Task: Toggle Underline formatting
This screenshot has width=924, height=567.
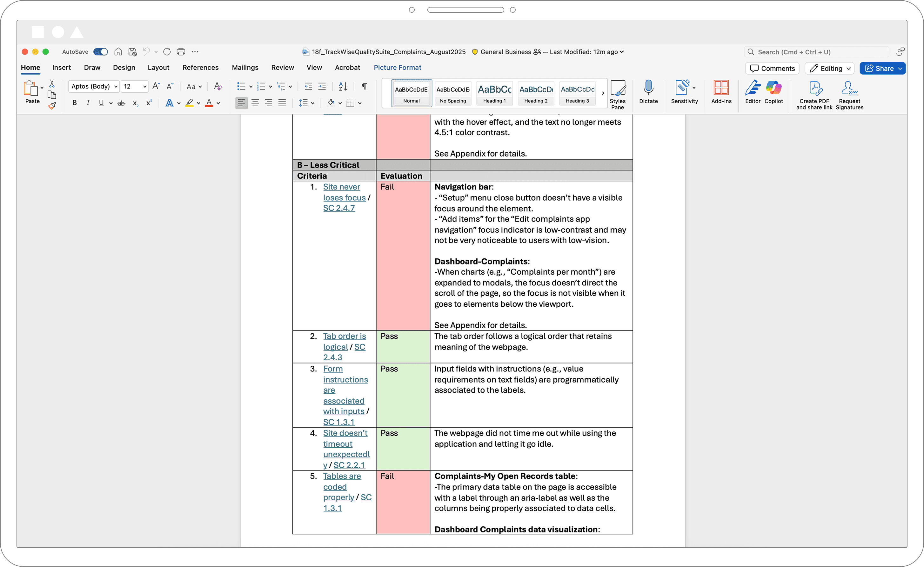Action: (x=101, y=103)
